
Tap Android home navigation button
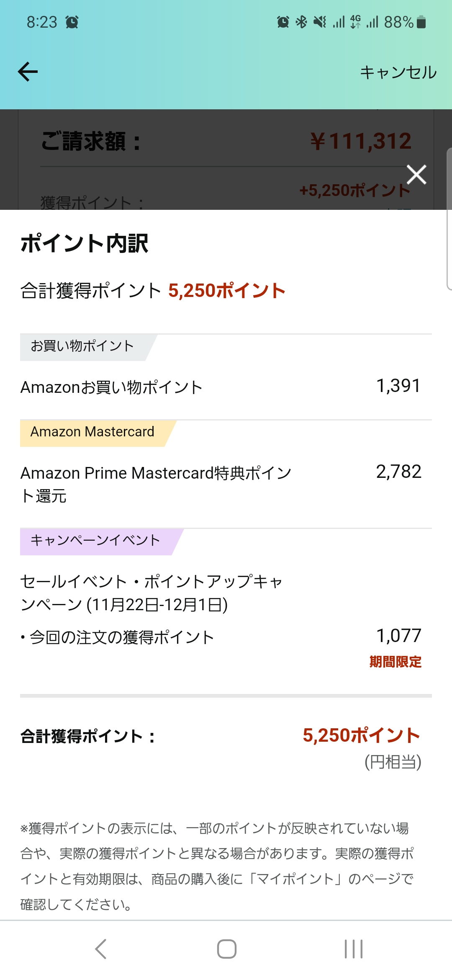tap(226, 949)
